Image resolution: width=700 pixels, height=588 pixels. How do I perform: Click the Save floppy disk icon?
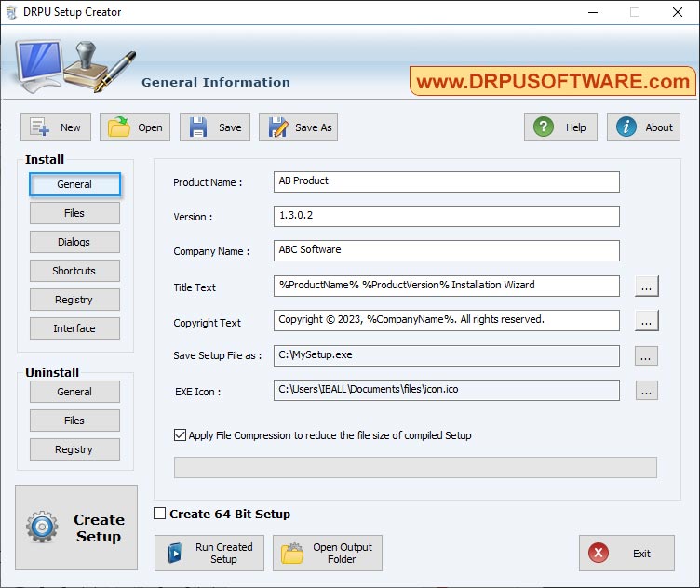point(197,127)
